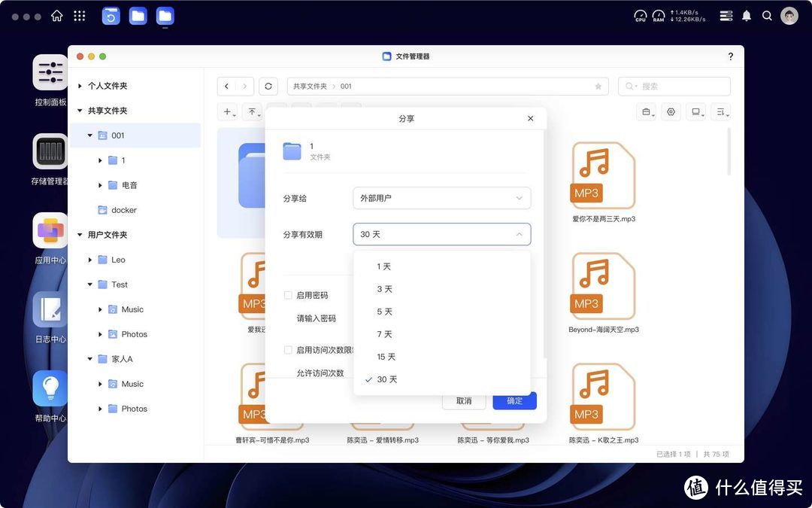Open the settings gear icon in the toolbar
The height and width of the screenshot is (508, 812).
[x=671, y=111]
